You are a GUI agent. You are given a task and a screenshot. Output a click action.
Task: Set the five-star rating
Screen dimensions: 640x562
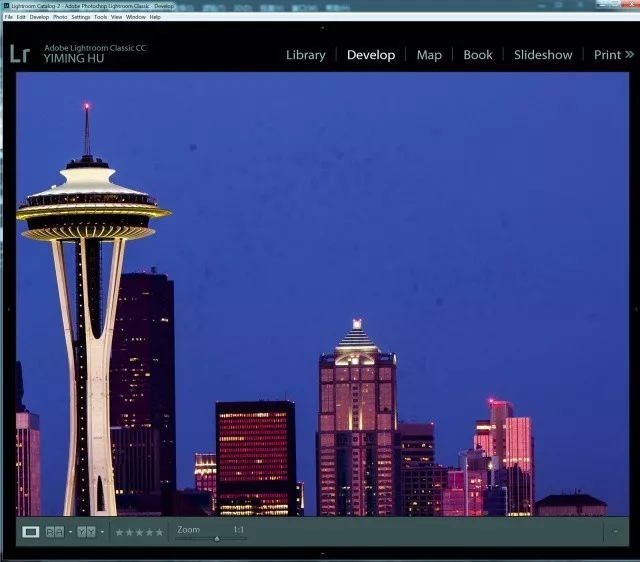(x=160, y=532)
